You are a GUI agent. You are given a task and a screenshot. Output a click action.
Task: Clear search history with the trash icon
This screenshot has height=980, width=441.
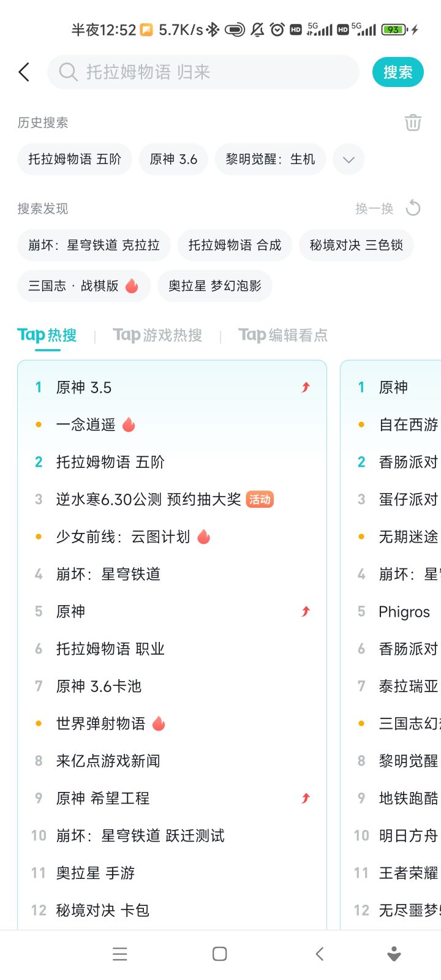point(413,123)
